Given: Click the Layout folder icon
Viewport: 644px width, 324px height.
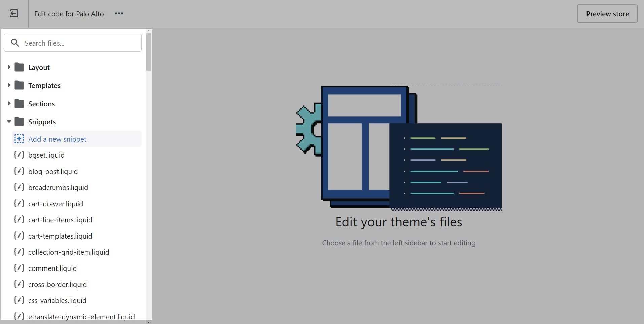Looking at the screenshot, I should coord(20,67).
